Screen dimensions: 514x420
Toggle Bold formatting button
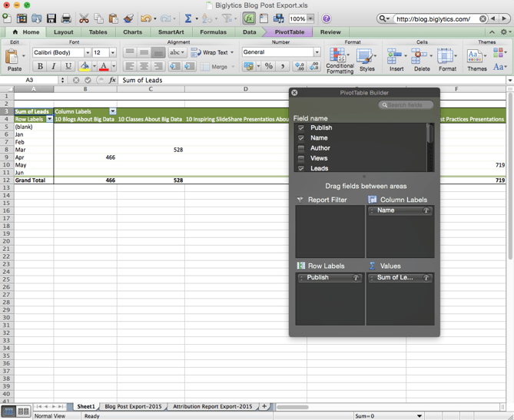(40, 67)
